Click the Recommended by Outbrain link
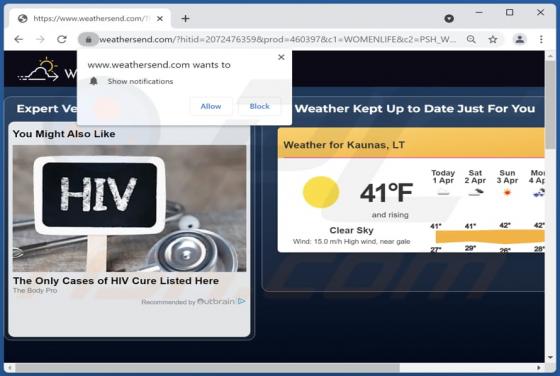 point(188,302)
